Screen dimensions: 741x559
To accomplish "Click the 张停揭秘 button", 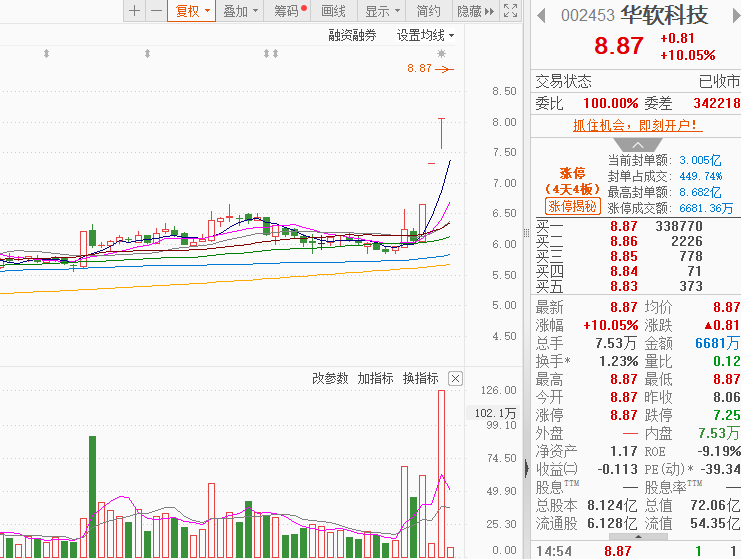I will (x=572, y=206).
